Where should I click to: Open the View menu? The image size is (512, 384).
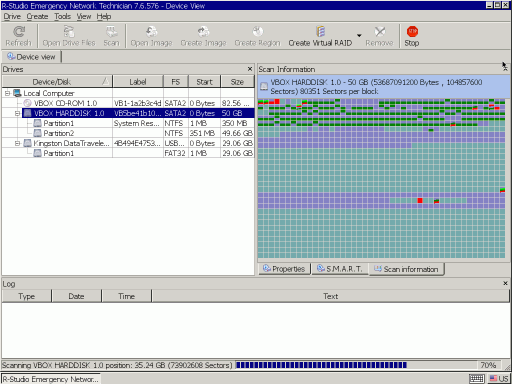tap(84, 16)
